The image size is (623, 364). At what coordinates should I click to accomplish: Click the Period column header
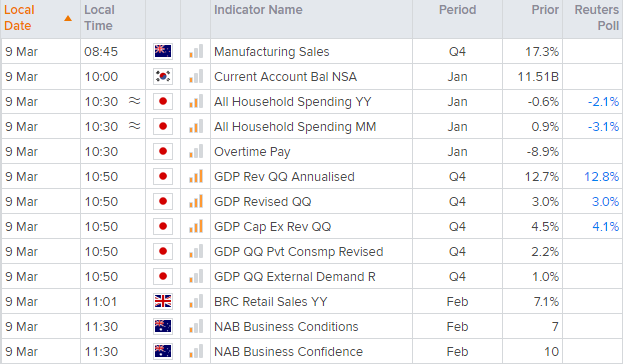coord(457,10)
